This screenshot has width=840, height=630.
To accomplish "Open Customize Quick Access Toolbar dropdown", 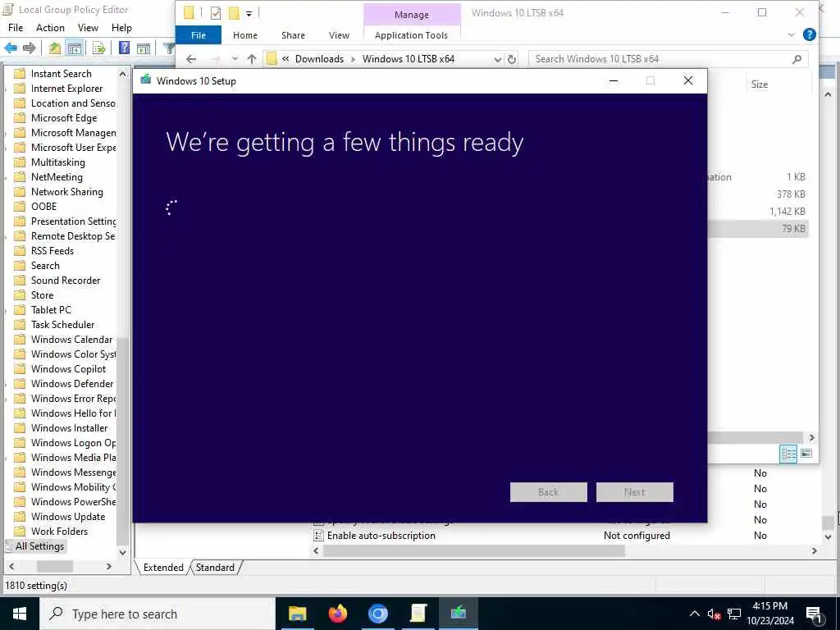I will click(x=249, y=13).
